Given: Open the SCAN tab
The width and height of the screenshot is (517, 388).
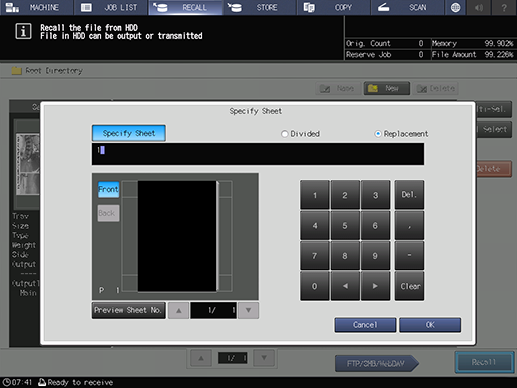Looking at the screenshot, I should click(408, 7).
